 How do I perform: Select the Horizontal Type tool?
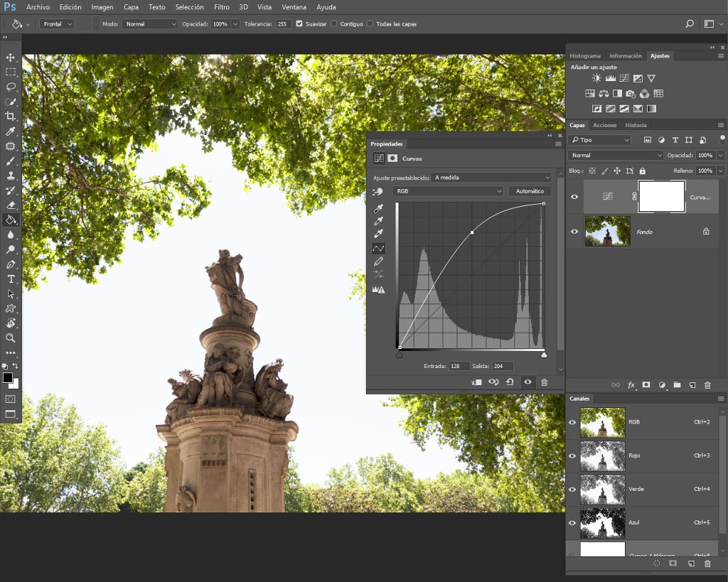[x=10, y=279]
